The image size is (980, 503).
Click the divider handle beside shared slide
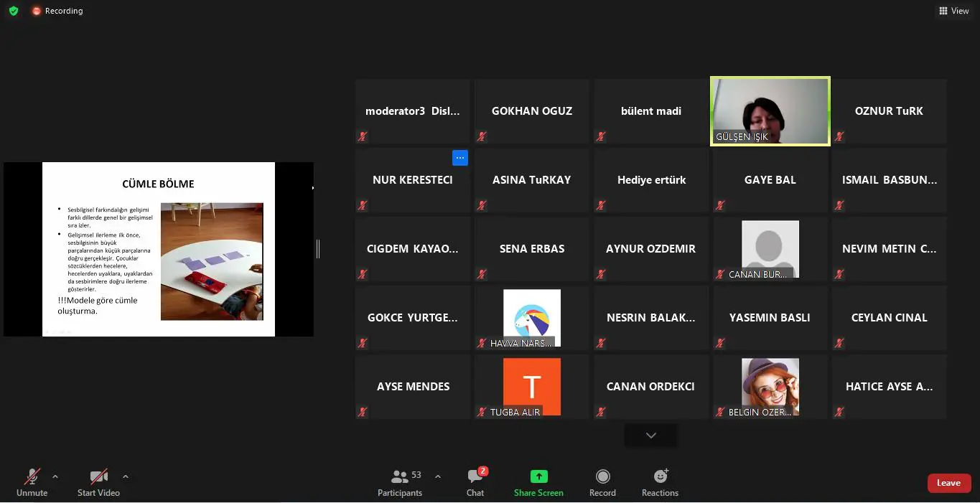tap(318, 249)
